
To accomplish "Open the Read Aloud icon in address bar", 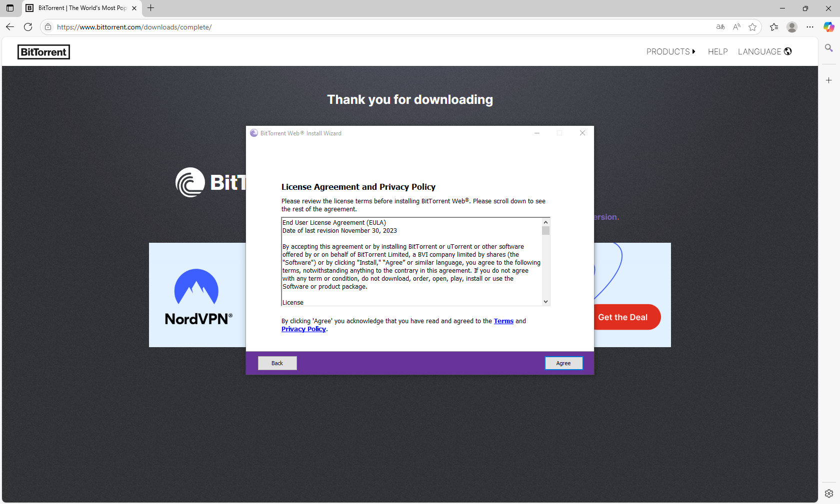I will coord(736,27).
